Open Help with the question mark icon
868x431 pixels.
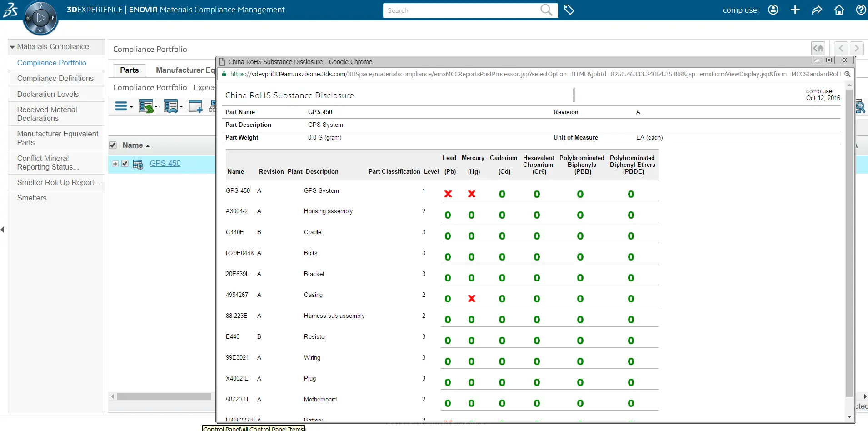860,10
